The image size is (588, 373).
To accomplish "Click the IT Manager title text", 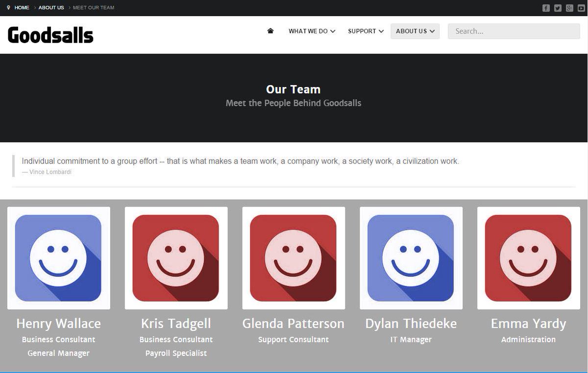I will (411, 339).
